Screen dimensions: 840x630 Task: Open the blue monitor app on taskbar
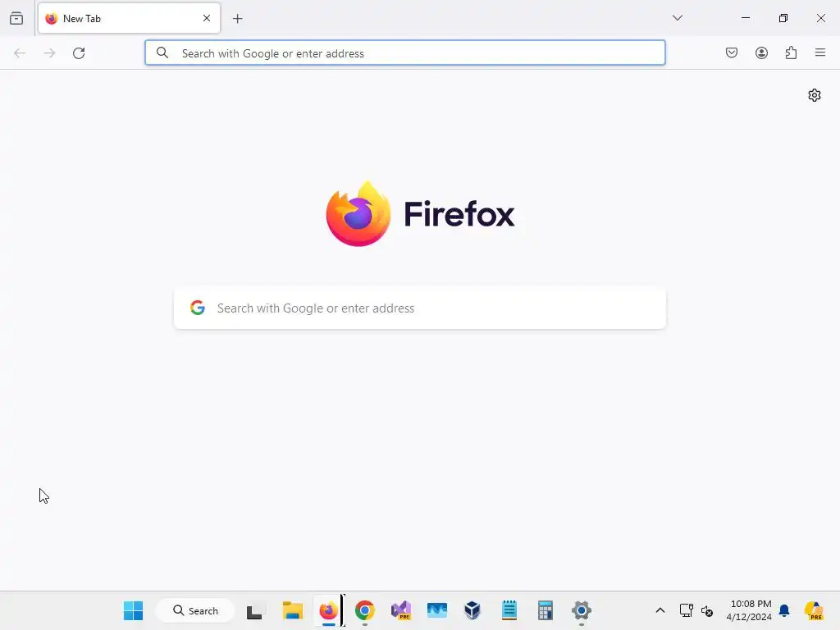[437, 610]
